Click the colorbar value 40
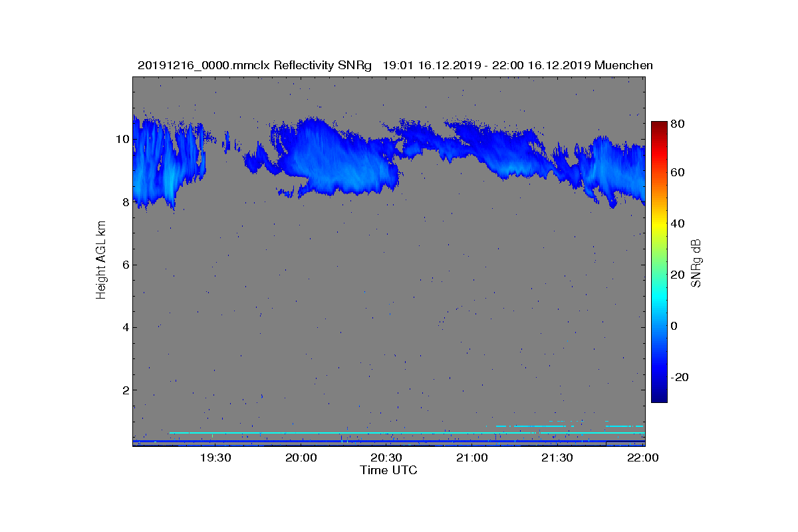The height and width of the screenshot is (532, 798). [678, 223]
